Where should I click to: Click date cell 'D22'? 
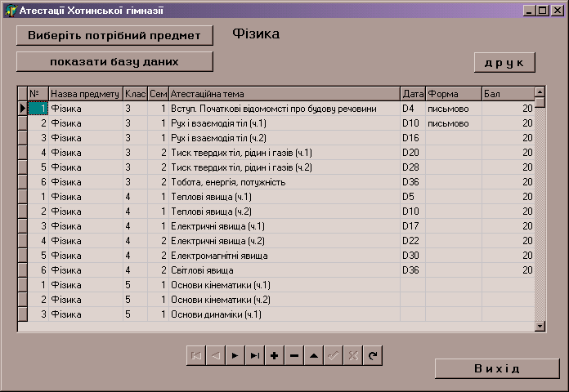[x=413, y=241]
